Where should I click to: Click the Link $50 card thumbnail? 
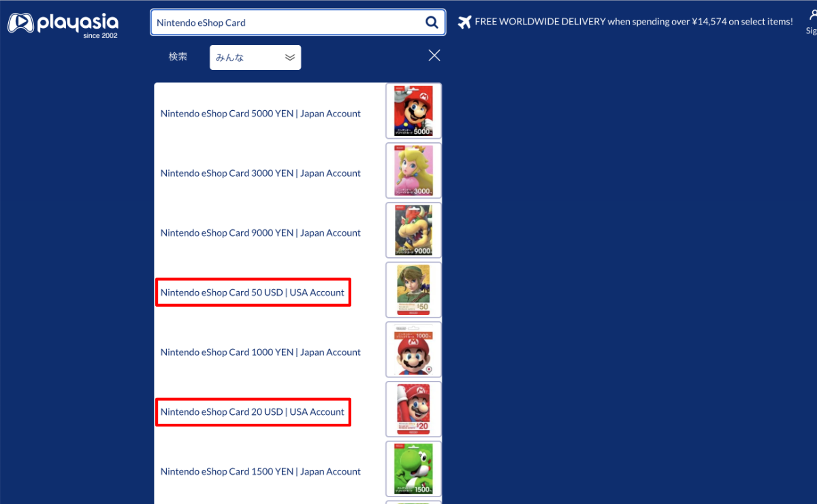413,290
